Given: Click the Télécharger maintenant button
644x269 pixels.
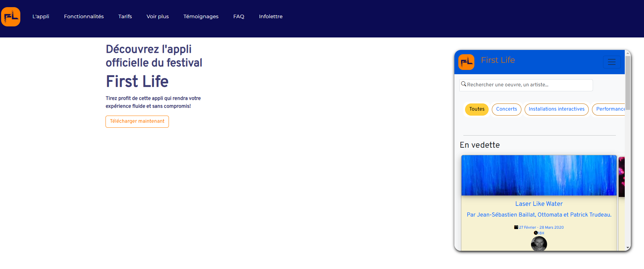Looking at the screenshot, I should [137, 122].
